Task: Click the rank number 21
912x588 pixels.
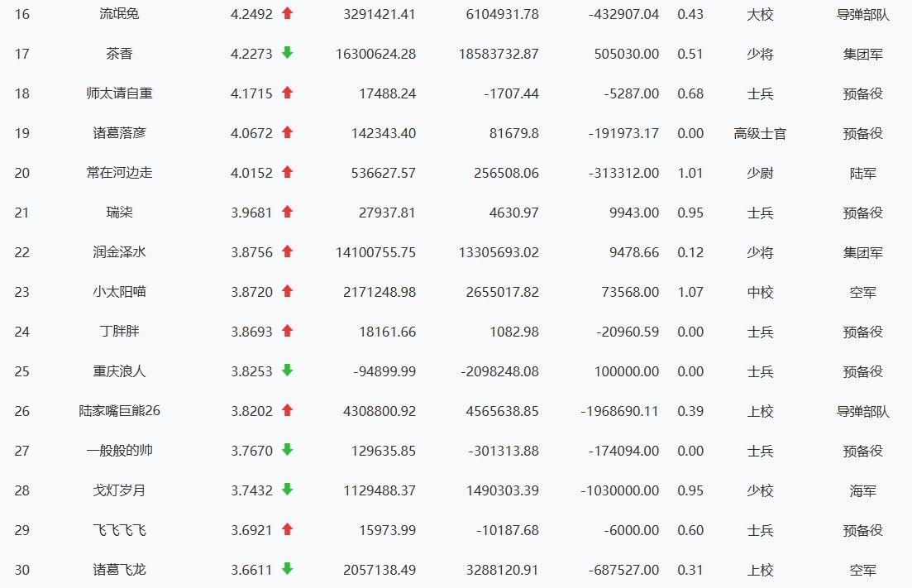Action: [22, 213]
